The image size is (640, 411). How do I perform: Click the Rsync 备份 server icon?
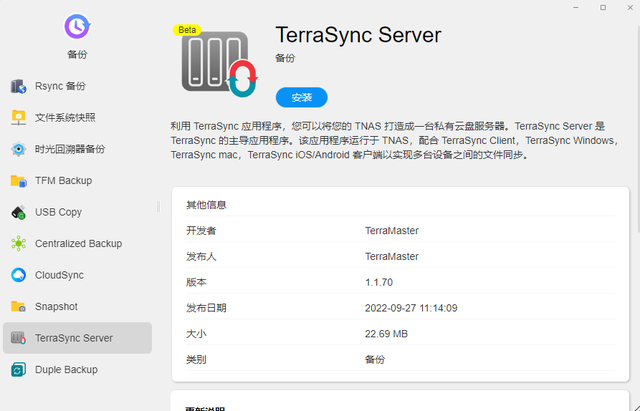pyautogui.click(x=18, y=86)
